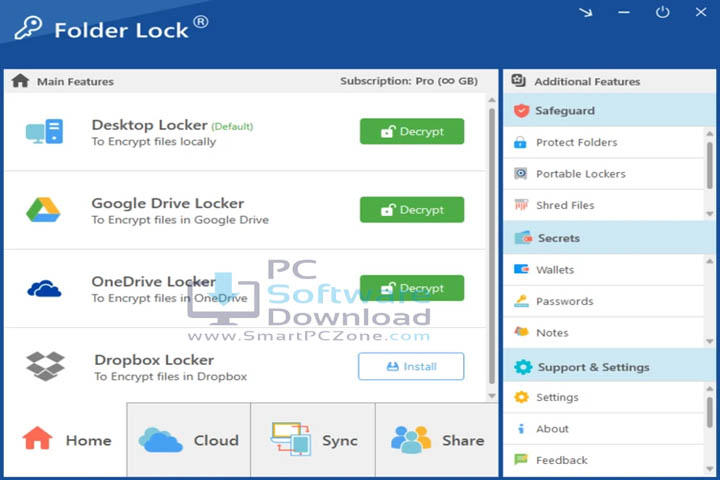
Task: Click the 'Additional Features' header text
Action: pos(587,81)
